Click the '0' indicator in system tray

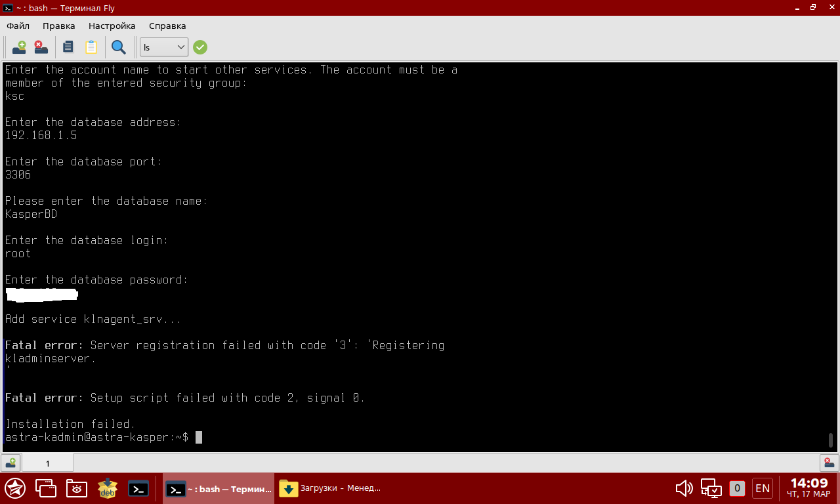(x=737, y=488)
